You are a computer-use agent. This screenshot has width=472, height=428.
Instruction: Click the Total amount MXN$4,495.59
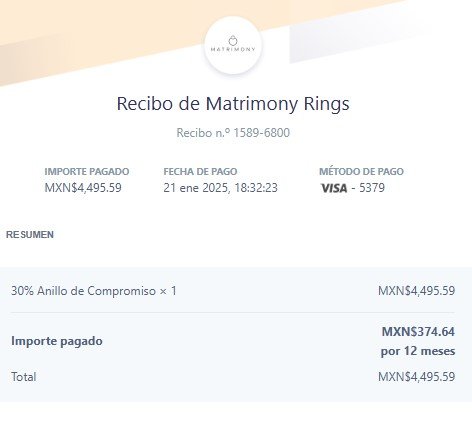click(416, 377)
